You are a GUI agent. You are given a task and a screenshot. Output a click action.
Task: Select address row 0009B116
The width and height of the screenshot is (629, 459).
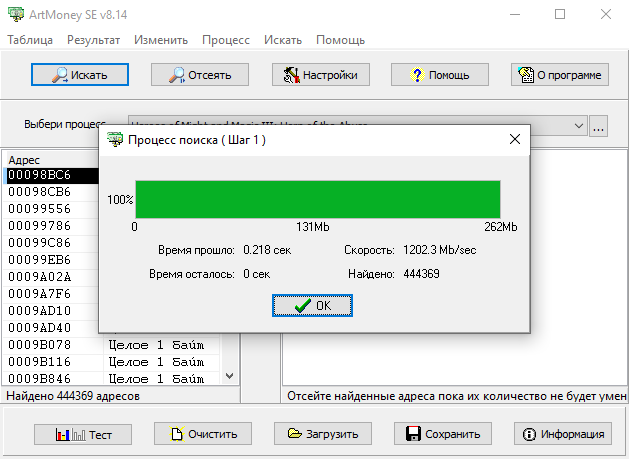[x=112, y=362]
